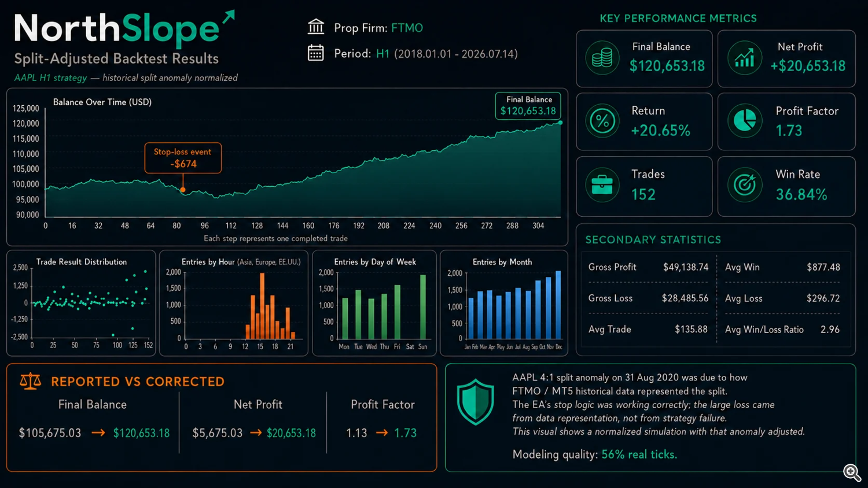The image size is (868, 488).
Task: Click the briefcase Trades icon
Action: (602, 184)
